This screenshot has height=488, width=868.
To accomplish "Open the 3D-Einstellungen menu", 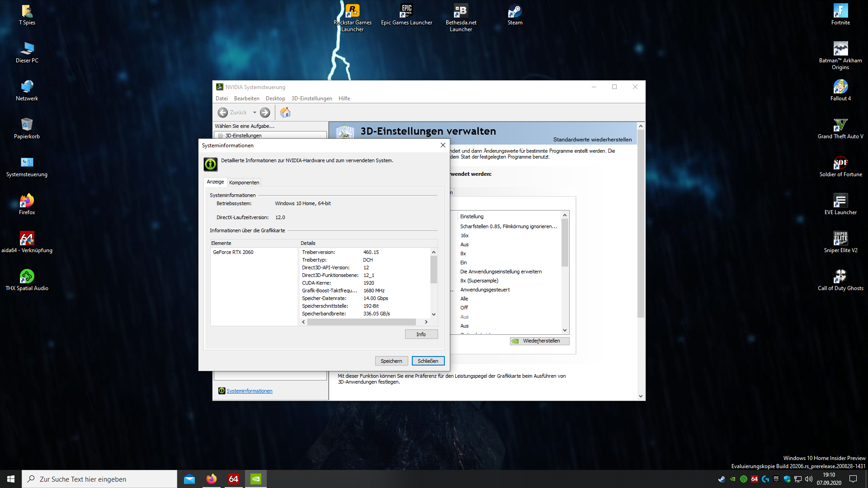I will [311, 99].
